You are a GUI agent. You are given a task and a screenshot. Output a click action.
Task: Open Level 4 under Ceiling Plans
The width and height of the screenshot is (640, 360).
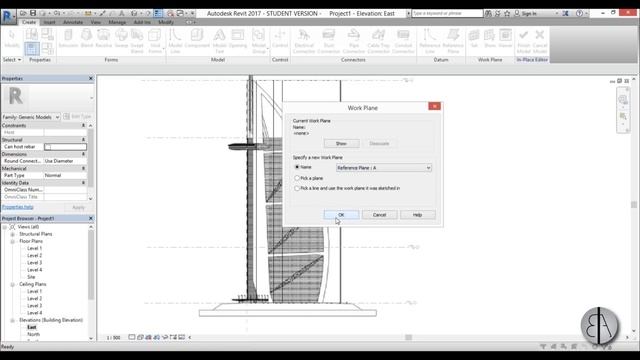point(35,313)
